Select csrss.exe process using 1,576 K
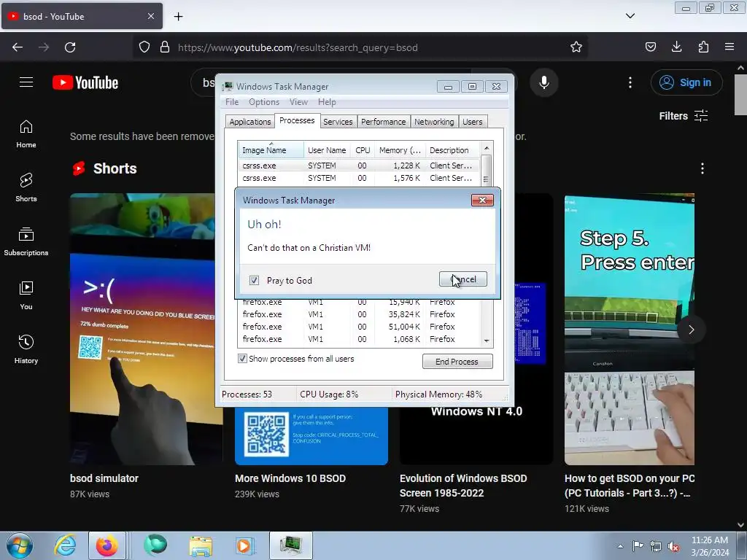747x560 pixels. pos(359,178)
